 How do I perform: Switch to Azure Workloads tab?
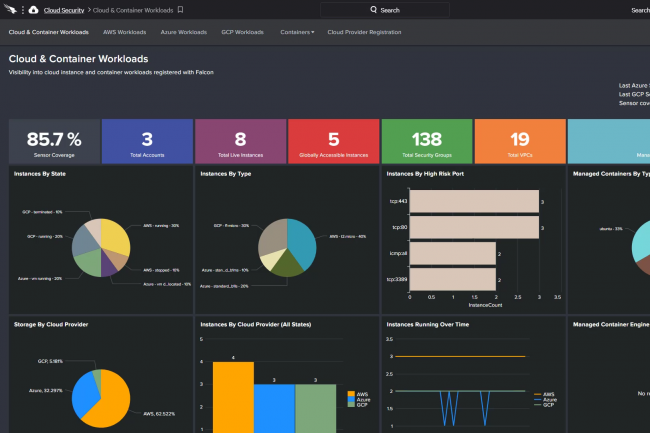point(184,32)
